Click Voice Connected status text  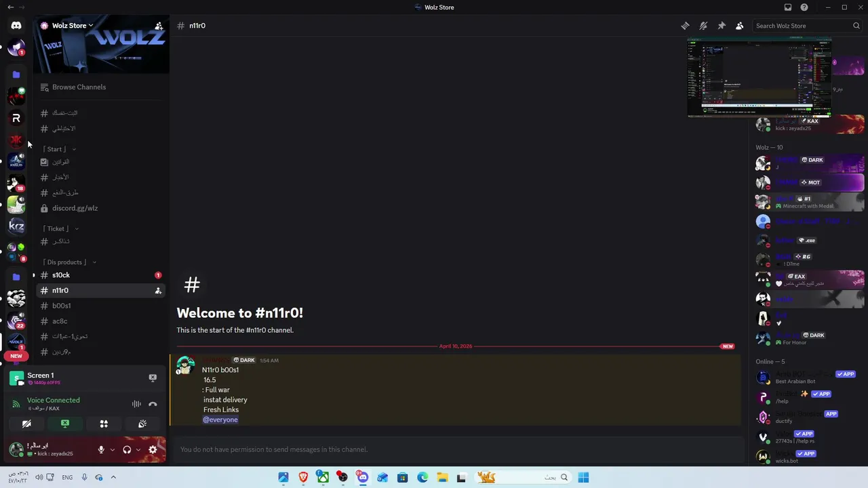[x=54, y=401]
